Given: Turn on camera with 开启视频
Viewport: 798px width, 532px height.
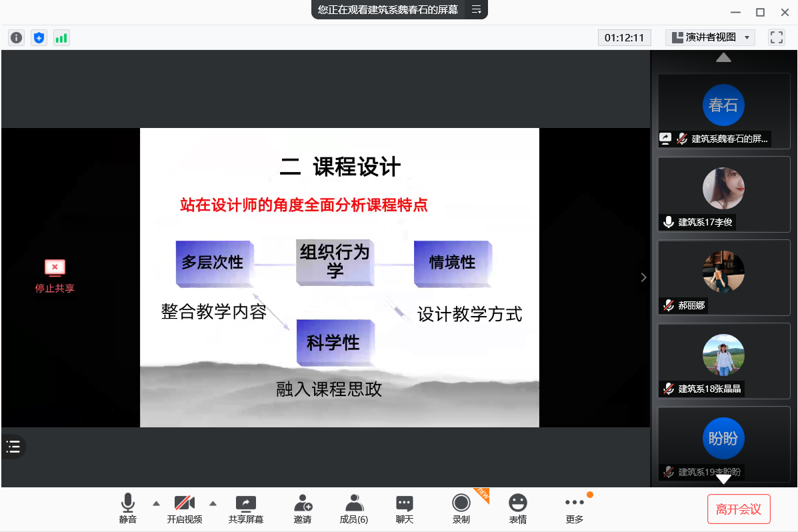Looking at the screenshot, I should point(184,509).
